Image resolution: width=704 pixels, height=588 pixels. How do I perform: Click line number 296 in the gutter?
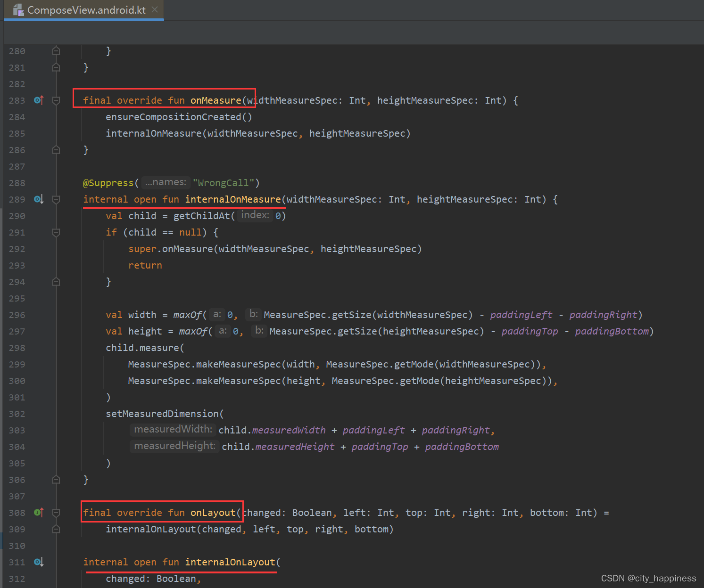click(x=17, y=315)
